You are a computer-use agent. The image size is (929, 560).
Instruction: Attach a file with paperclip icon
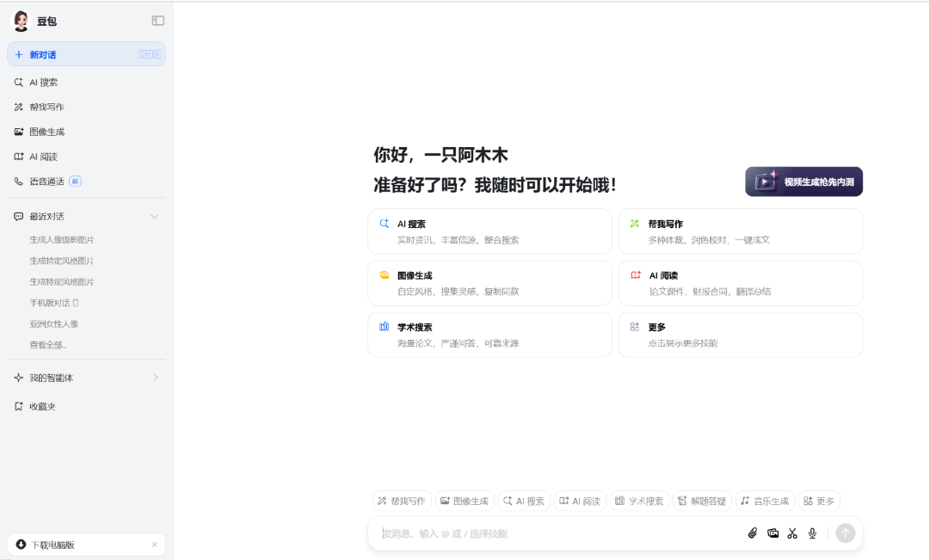click(x=753, y=533)
